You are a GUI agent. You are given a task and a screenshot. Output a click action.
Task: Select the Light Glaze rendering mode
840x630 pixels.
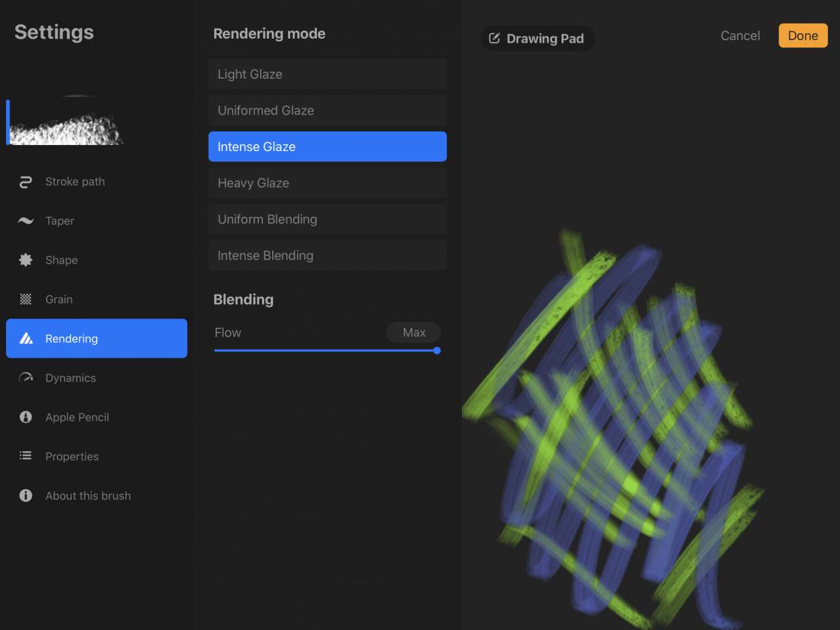coord(327,74)
